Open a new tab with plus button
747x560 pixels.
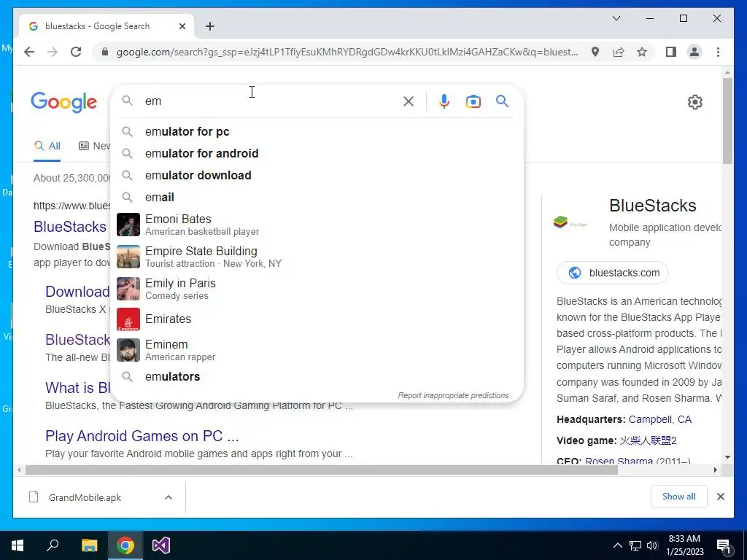point(210,26)
